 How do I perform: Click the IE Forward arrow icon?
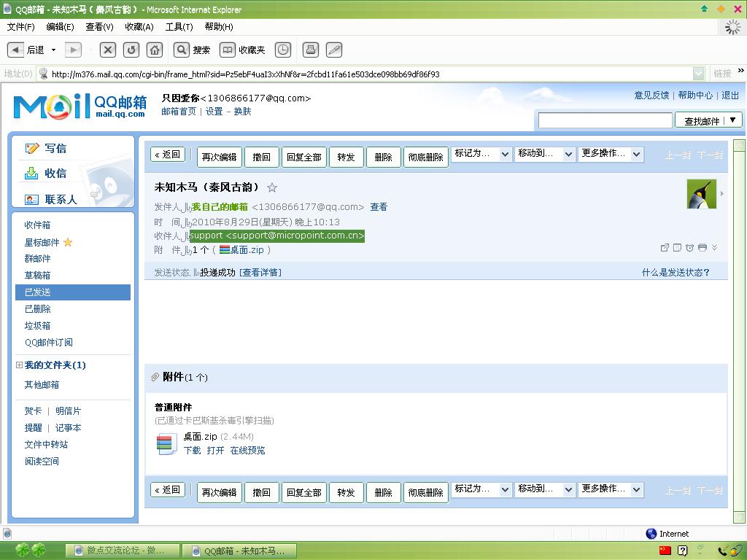coord(73,50)
